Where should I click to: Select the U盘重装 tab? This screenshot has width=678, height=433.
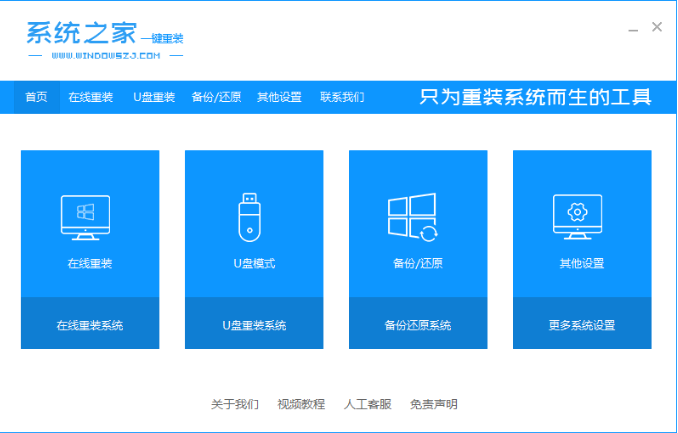[154, 97]
